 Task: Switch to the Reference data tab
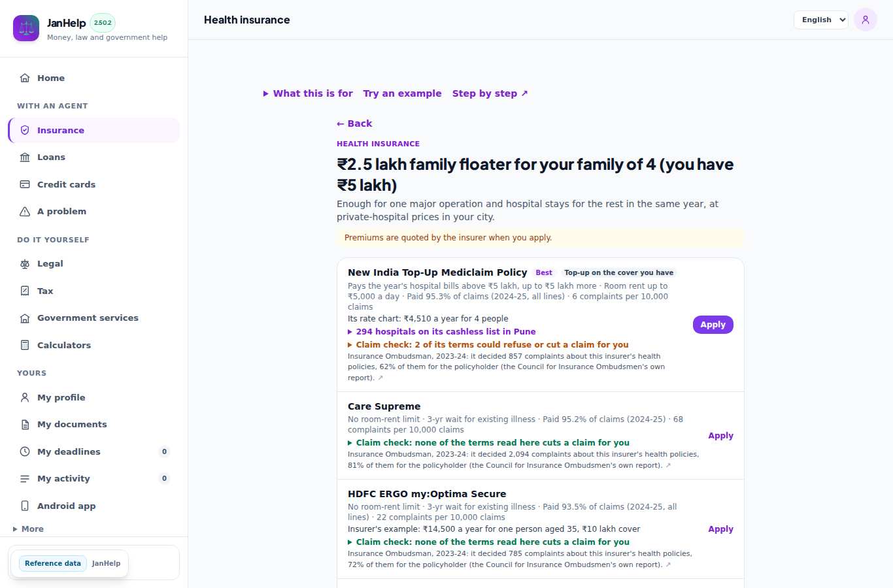[x=53, y=563]
